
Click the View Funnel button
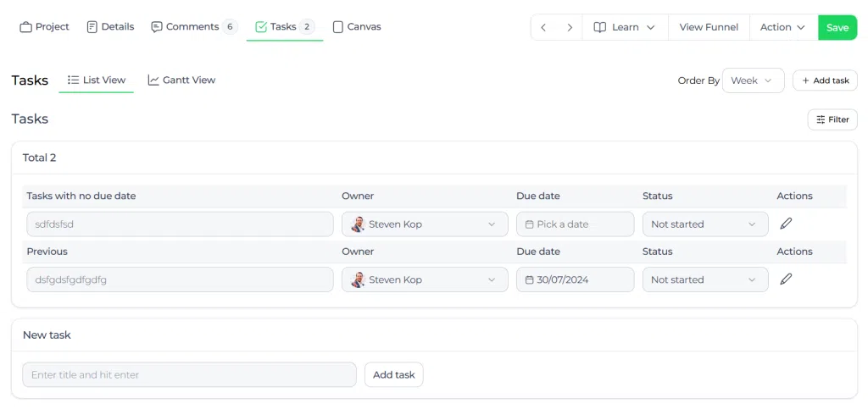coord(709,27)
